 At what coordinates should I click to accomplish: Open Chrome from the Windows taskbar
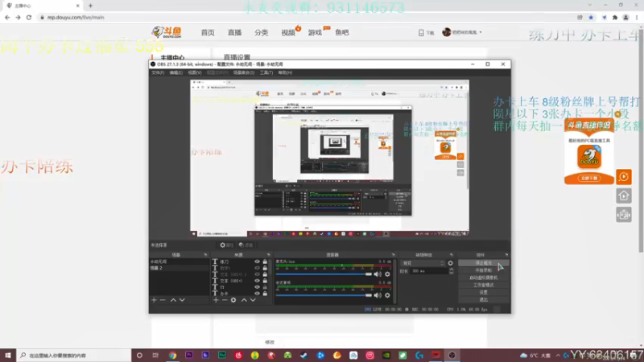[172, 356]
